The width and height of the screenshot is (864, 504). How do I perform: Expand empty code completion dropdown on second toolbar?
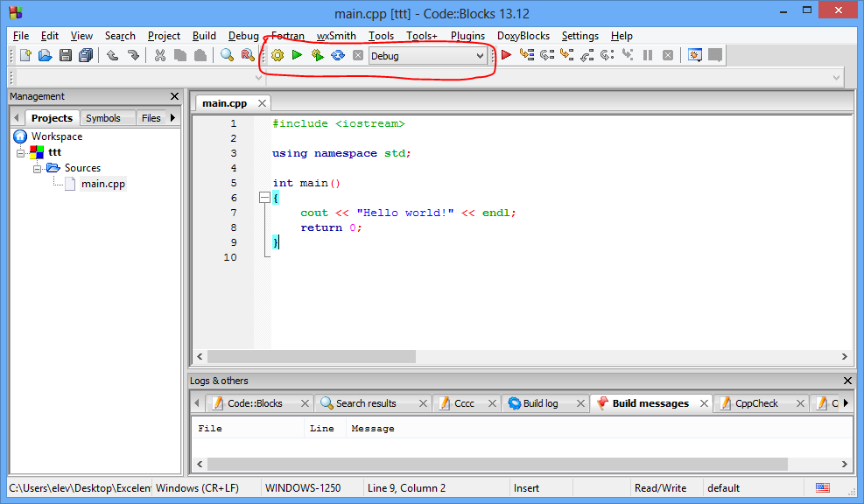tap(258, 78)
